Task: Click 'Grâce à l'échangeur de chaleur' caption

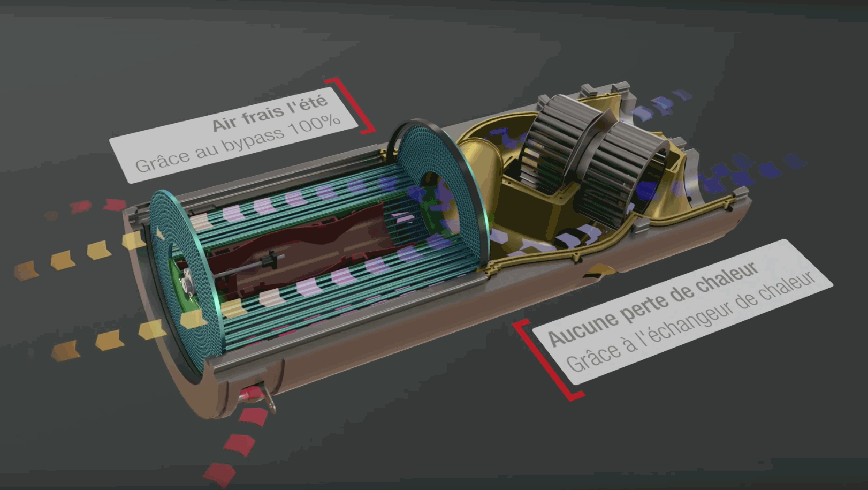Action: point(690,321)
